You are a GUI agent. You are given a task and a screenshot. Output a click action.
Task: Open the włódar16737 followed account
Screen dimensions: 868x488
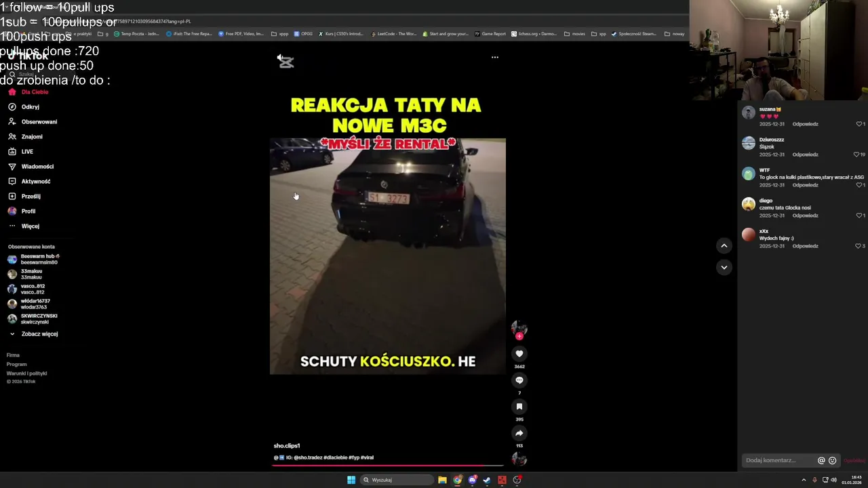29,304
